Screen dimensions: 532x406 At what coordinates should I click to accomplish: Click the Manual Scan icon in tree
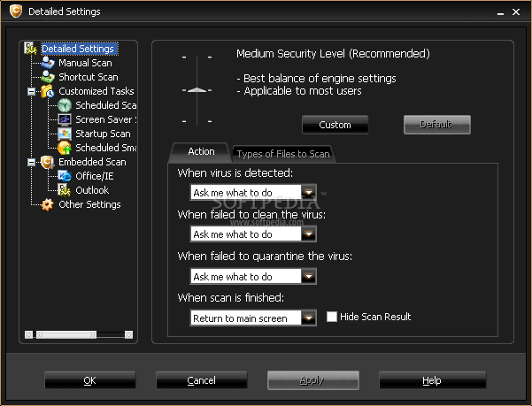click(48, 63)
